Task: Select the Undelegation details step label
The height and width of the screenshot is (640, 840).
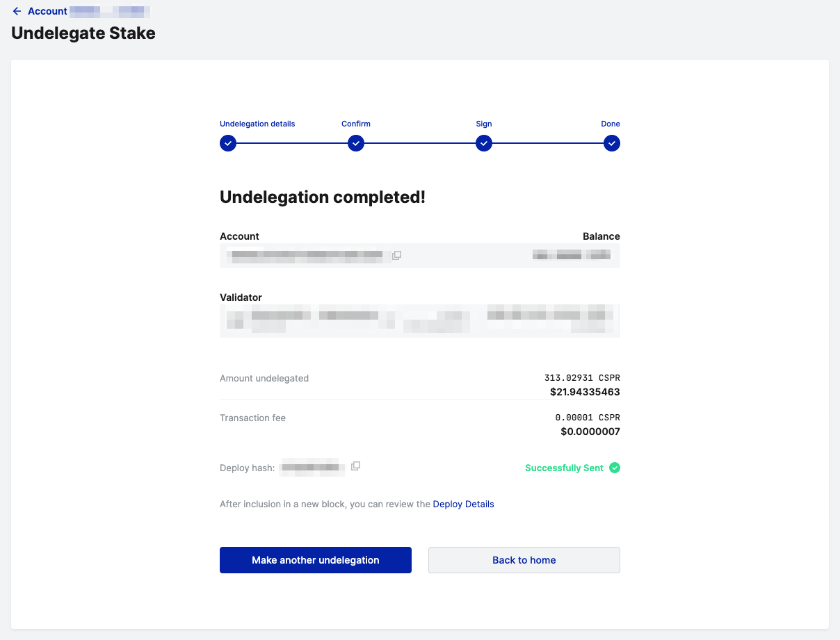Action: point(257,124)
